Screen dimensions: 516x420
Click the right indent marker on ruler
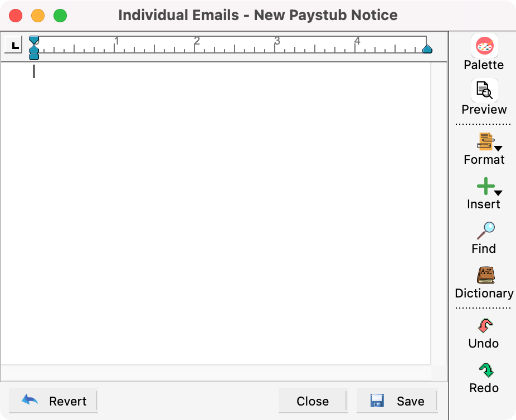pos(427,50)
